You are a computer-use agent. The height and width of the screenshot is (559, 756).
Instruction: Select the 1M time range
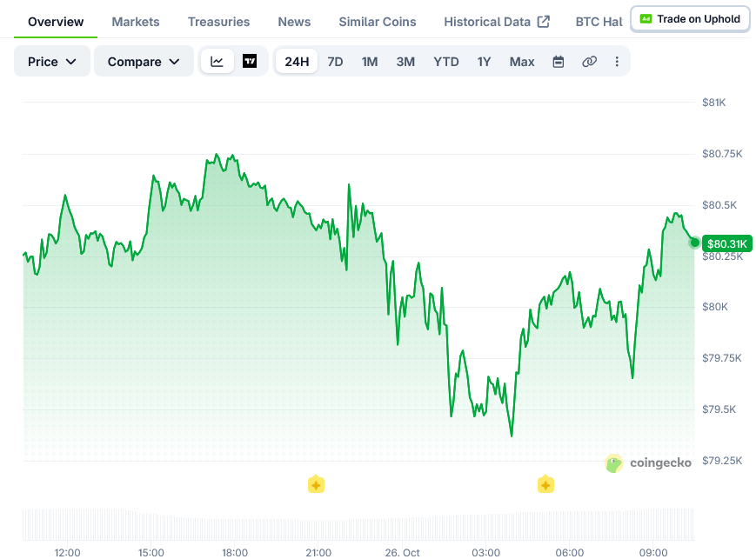tap(370, 62)
